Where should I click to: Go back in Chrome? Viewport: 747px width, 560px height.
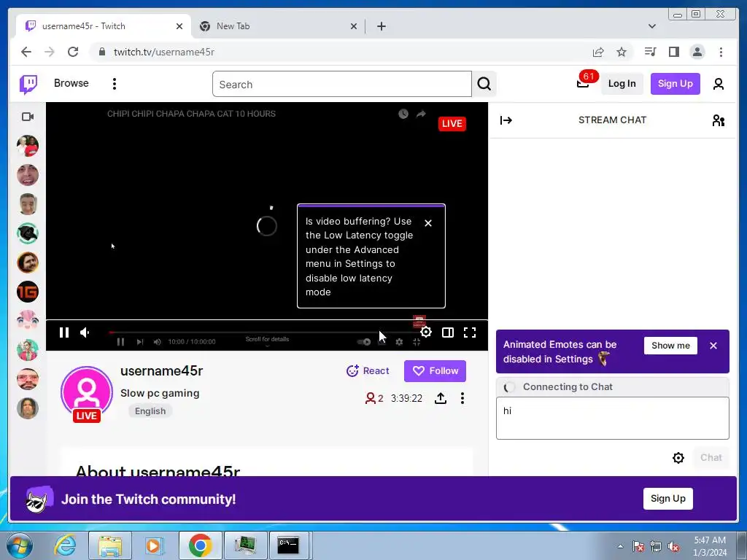pyautogui.click(x=26, y=52)
